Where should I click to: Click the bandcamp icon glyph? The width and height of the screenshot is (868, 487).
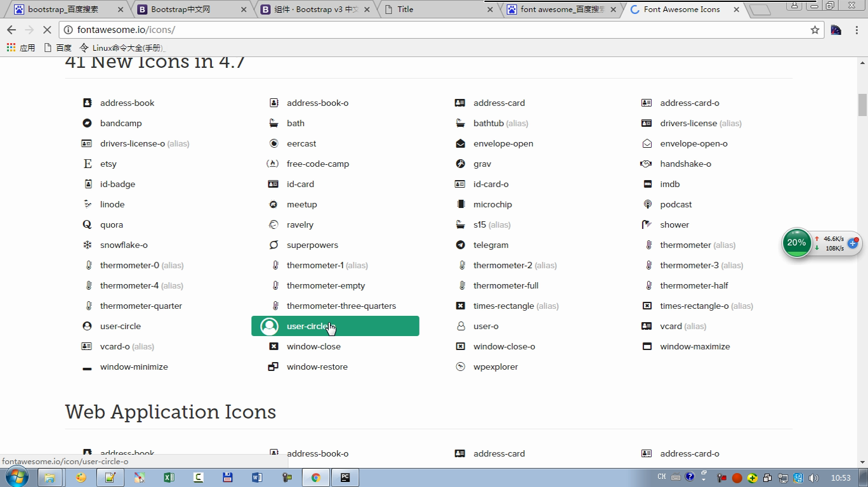pos(87,123)
